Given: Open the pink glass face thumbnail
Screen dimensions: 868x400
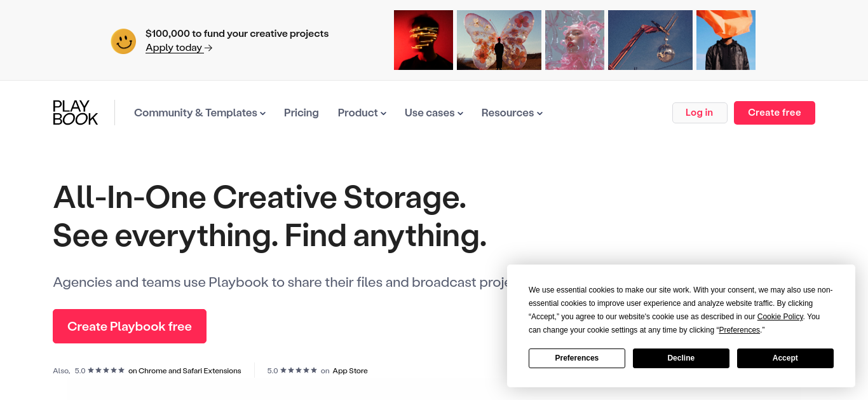Looking at the screenshot, I should pos(574,40).
